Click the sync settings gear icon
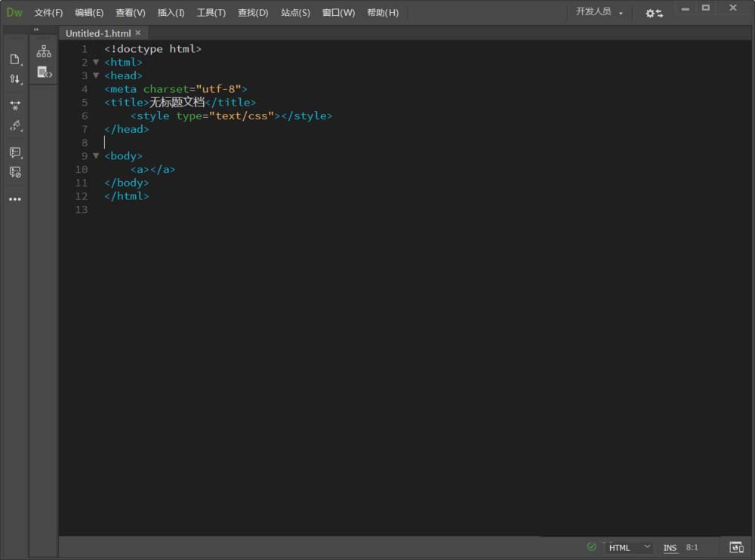This screenshot has width=755, height=560. point(654,13)
